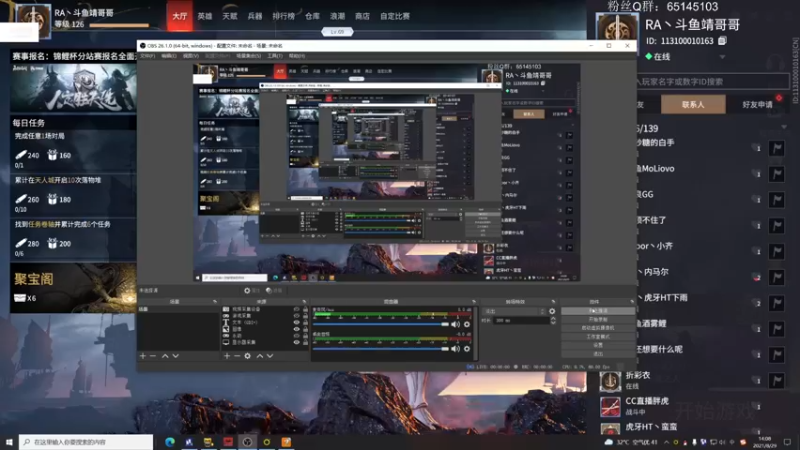Click the 桌面音频 volume slider
Viewport: 800px width, 450px height.
pyautogui.click(x=381, y=349)
